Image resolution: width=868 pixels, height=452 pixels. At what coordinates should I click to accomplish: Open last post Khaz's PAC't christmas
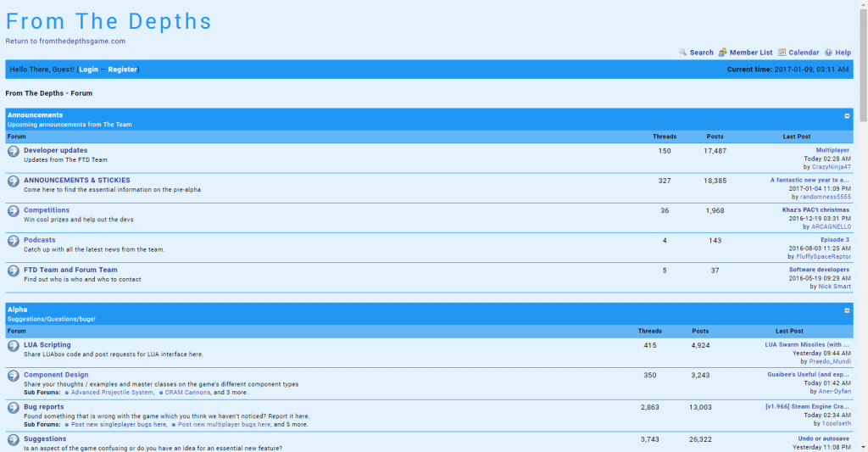pyautogui.click(x=815, y=210)
